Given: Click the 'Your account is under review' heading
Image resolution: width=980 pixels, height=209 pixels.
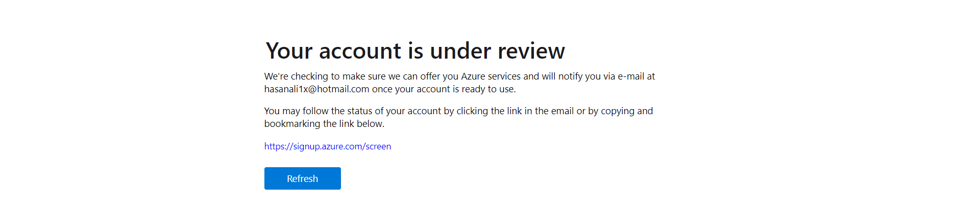Looking at the screenshot, I should (415, 51).
